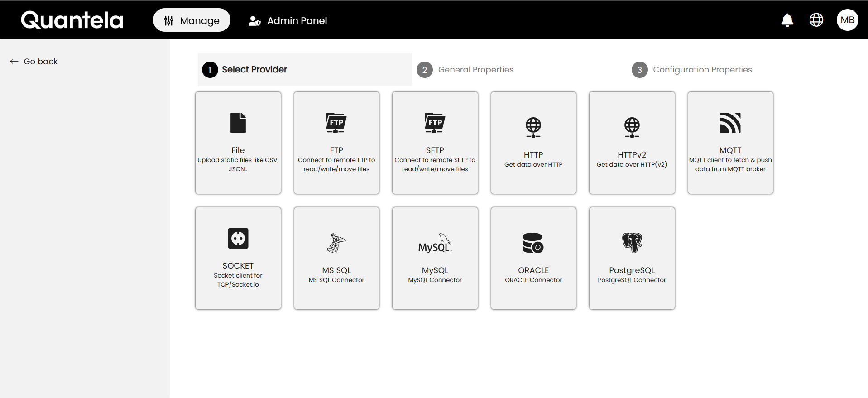Pick the SFTP provider icon

(435, 123)
